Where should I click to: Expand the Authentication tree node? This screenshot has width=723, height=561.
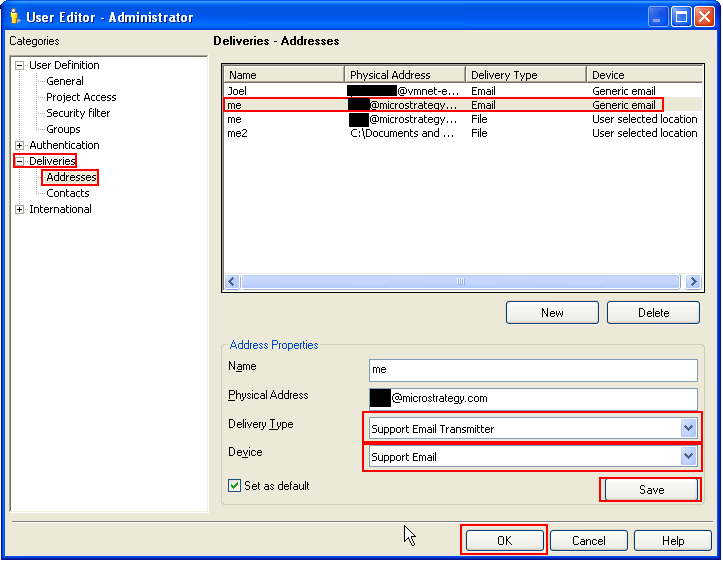tap(19, 146)
